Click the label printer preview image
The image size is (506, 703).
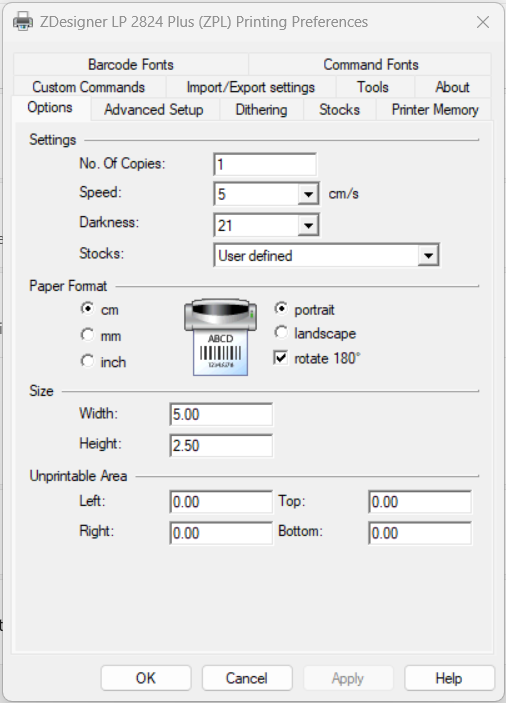click(221, 337)
